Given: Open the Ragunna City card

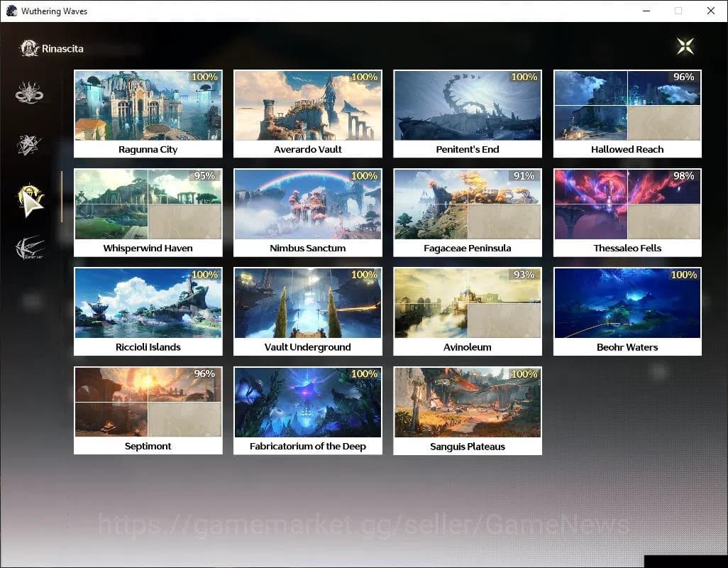Looking at the screenshot, I should 148,114.
